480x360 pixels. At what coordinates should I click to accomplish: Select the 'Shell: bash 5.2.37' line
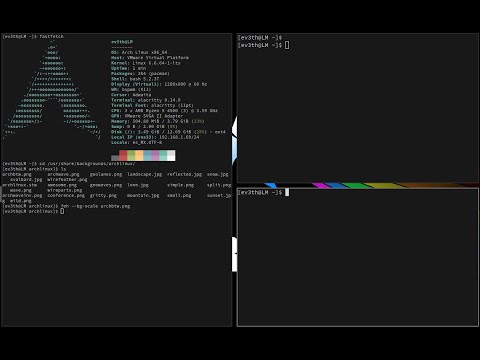[x=135, y=79]
